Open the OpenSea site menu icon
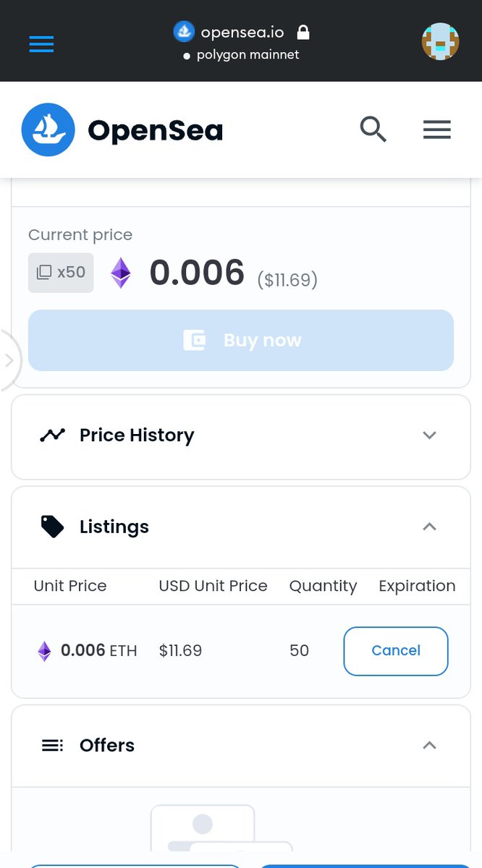Screen dimensions: 482x868 click(437, 129)
